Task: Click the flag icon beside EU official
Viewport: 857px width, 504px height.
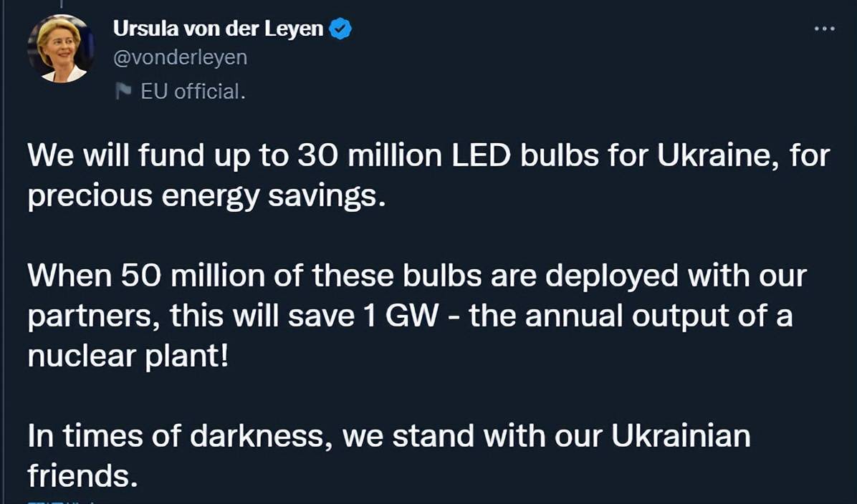Action: point(123,92)
